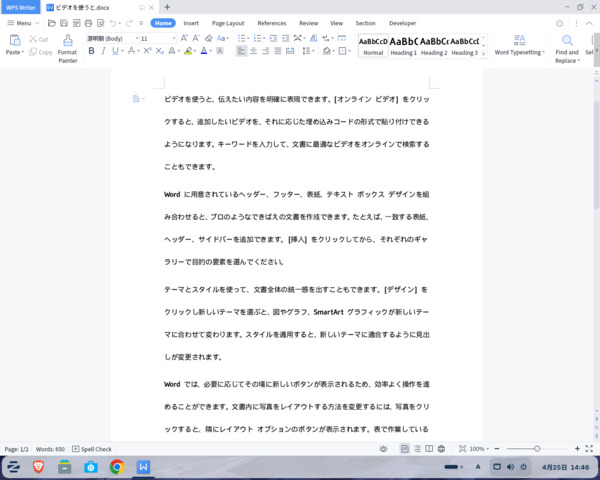
Task: Justify the paragraph text
Action: (278, 51)
